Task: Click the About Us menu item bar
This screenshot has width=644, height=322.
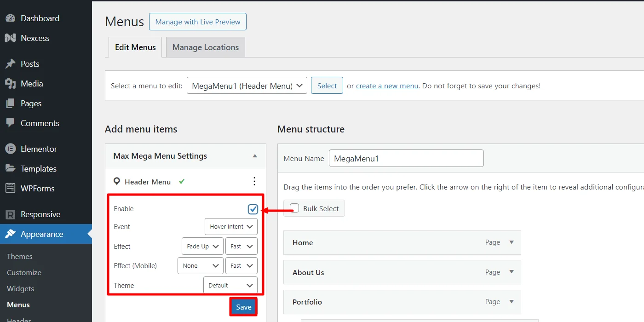Action: 402,272
